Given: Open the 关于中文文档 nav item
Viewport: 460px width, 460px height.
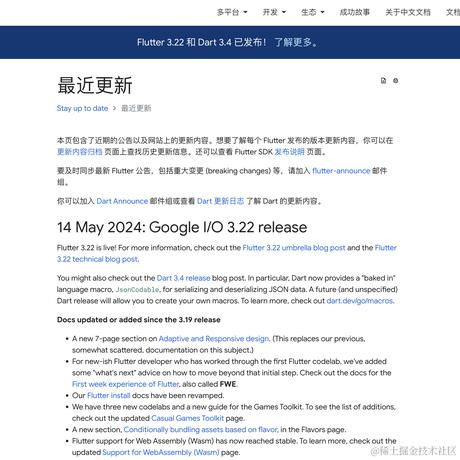Looking at the screenshot, I should [408, 12].
